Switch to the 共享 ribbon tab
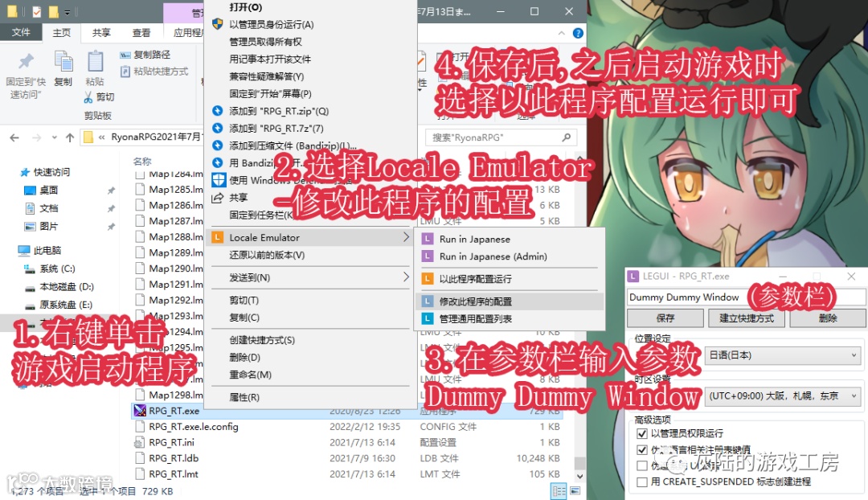The width and height of the screenshot is (868, 500). 101,33
